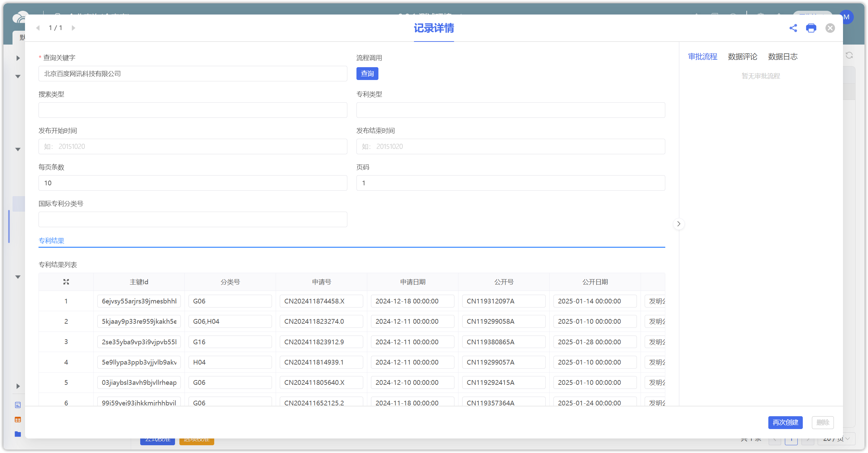
Task: Open the 专利类型 dropdown field
Action: point(510,110)
